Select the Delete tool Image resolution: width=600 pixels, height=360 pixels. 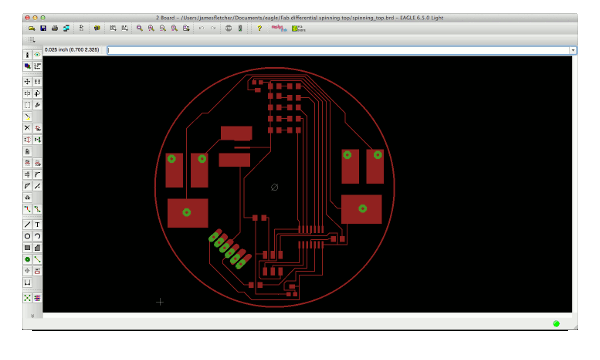(27, 128)
